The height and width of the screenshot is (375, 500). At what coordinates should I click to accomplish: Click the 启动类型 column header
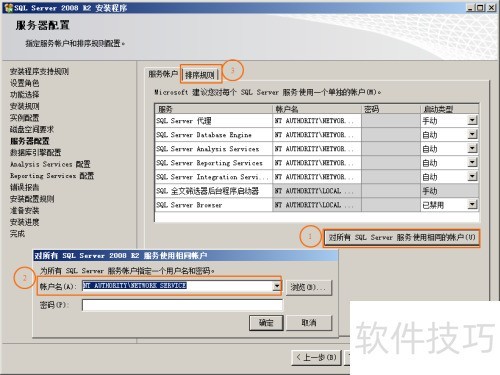(x=450, y=109)
